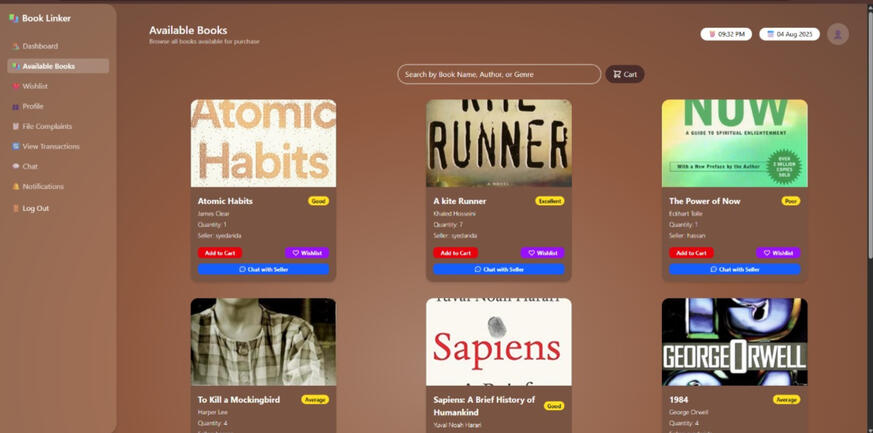Open Notifications in the sidebar

(x=58, y=186)
